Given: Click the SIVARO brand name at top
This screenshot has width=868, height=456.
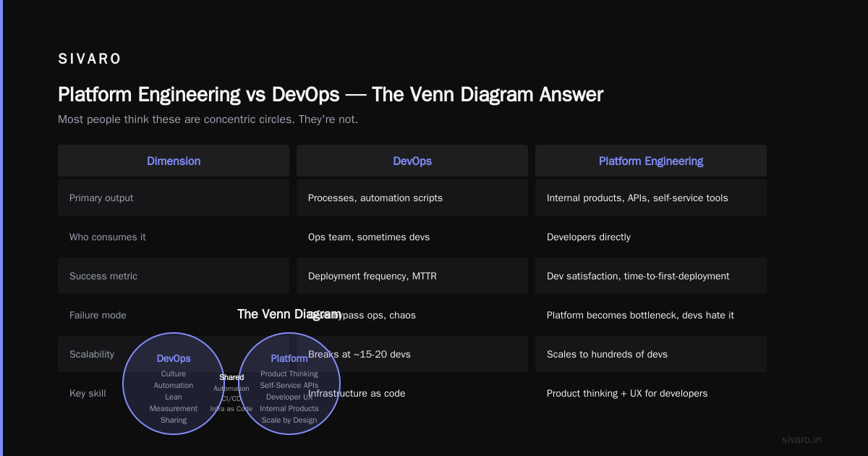Looking at the screenshot, I should tap(90, 59).
